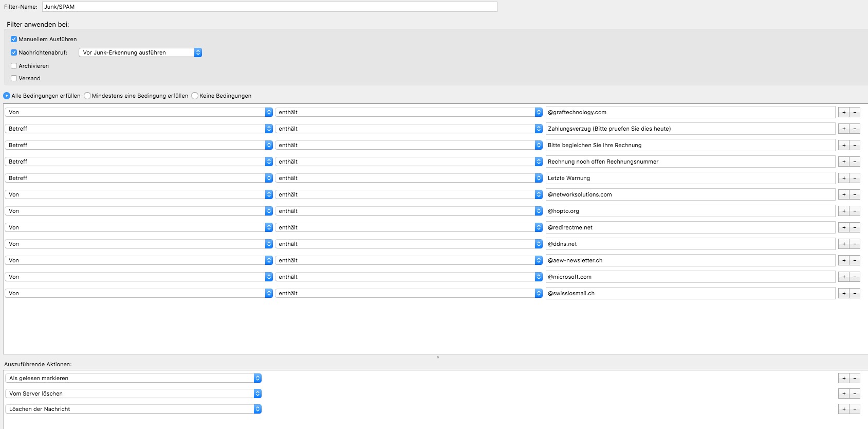Uncheck Manuellem Ausführen checkbox
This screenshot has width=868, height=429.
click(x=14, y=39)
